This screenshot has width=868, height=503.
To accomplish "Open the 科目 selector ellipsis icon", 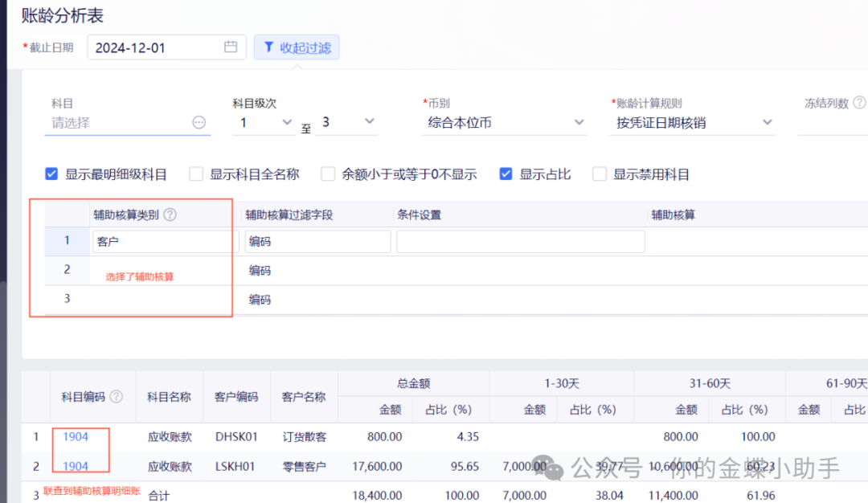I will coord(199,122).
